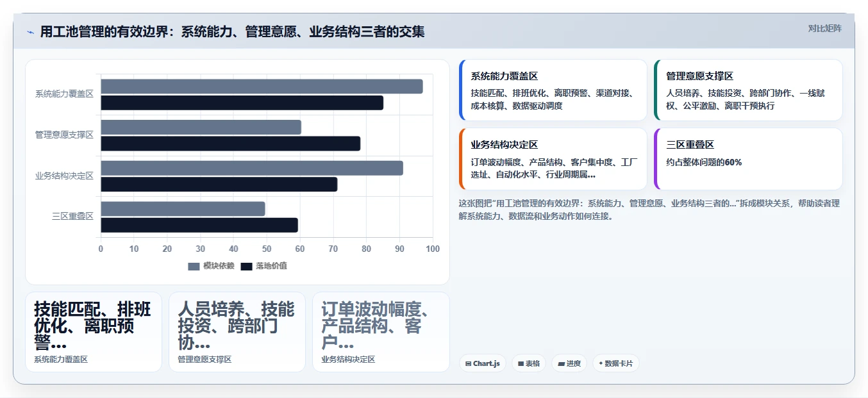This screenshot has height=398, width=868.
Task: Select the 数据卡片 tag
Action: pos(615,363)
